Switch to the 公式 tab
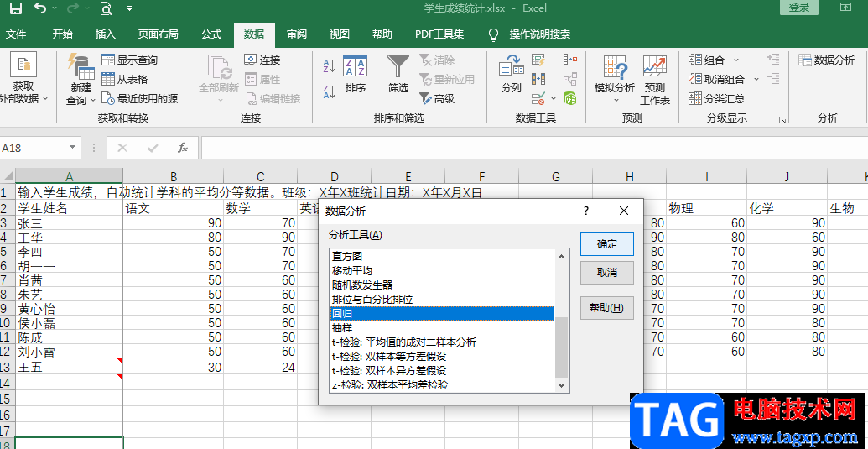Screen dimensions: 868x449 (211, 34)
